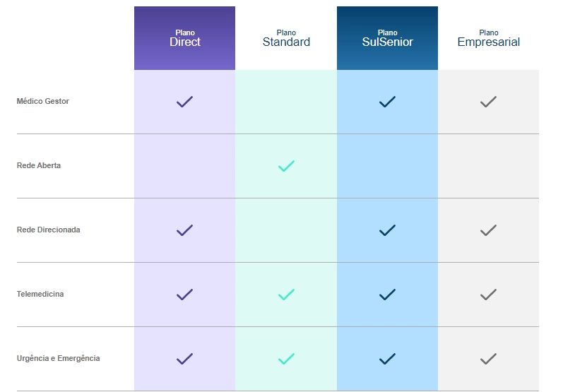Select the Plano Direct header

[x=184, y=38]
